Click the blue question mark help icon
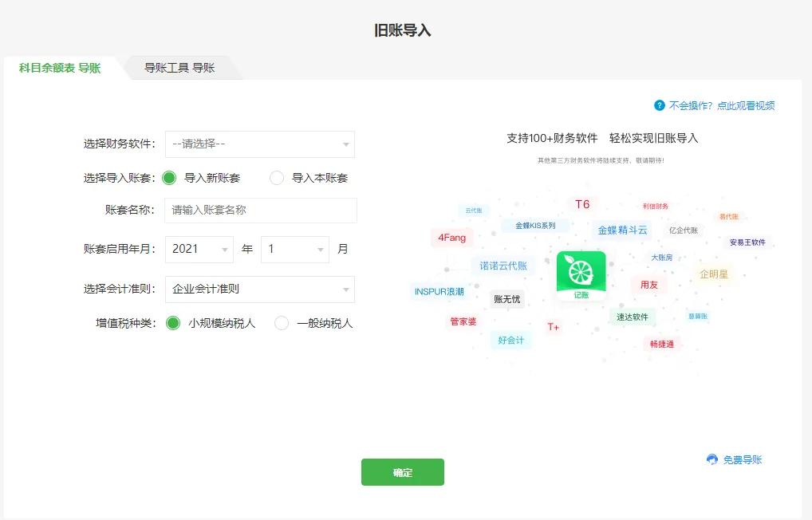812x520 pixels. click(x=660, y=104)
